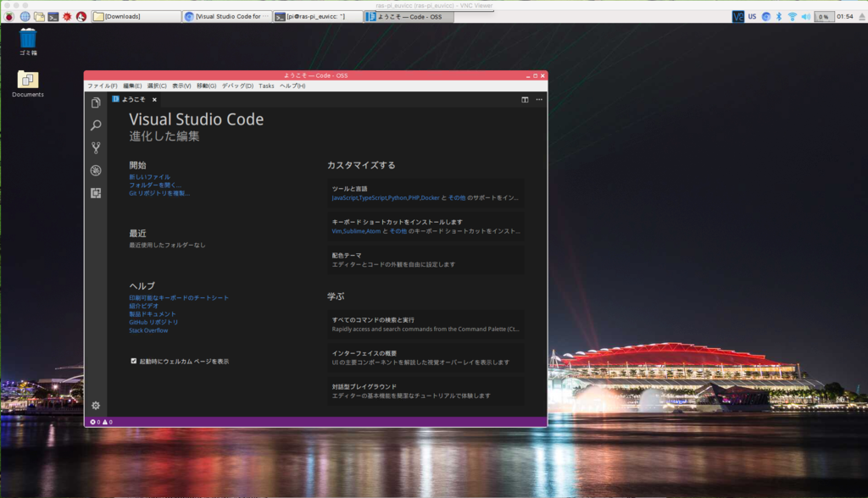Select the Documents folder on the desktop
This screenshot has width=868, height=498.
point(28,84)
